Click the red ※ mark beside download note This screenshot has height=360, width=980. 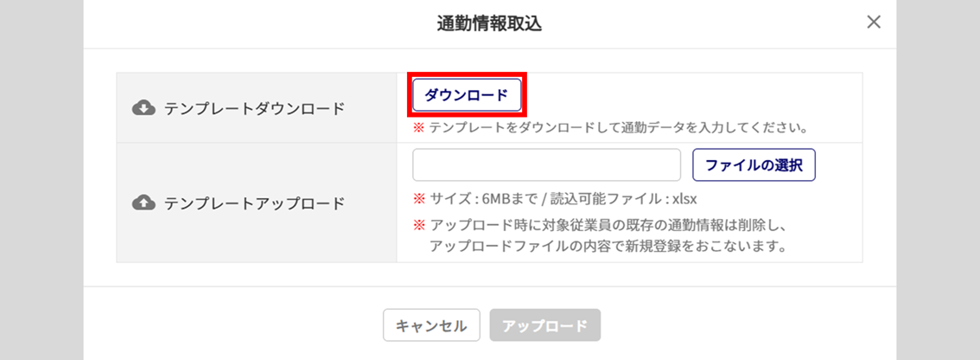click(x=418, y=128)
